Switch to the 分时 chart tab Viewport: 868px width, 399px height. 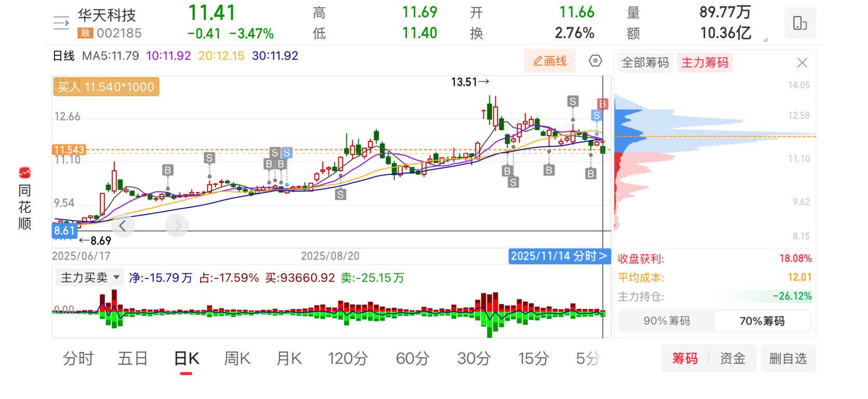coord(78,358)
